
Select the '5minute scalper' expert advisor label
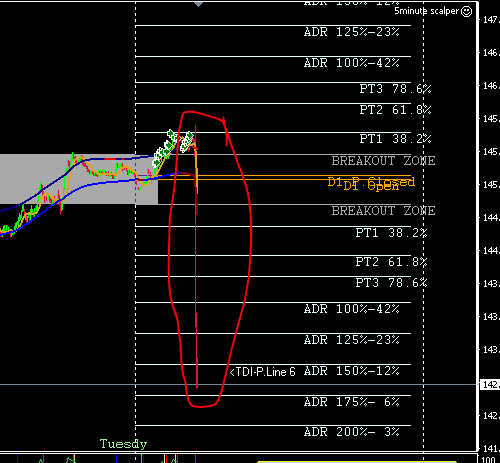tap(427, 11)
